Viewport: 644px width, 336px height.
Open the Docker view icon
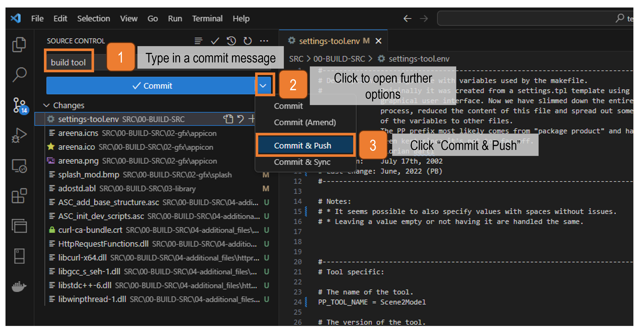(x=19, y=286)
